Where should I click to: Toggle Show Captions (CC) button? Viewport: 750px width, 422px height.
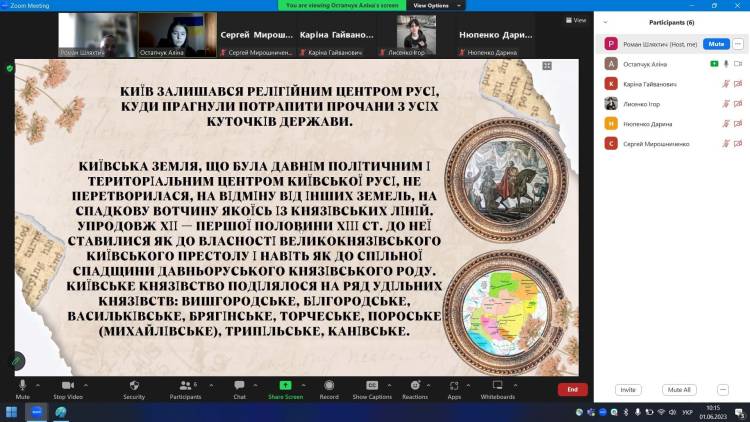[372, 386]
